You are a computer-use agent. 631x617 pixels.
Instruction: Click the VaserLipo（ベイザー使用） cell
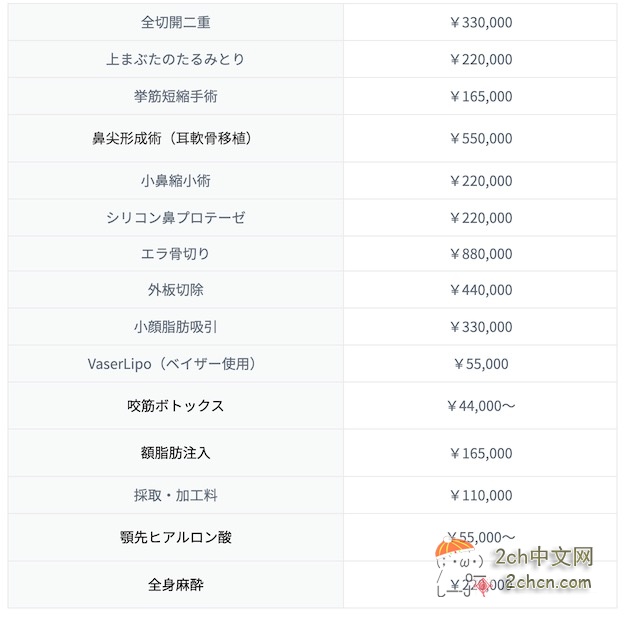pyautogui.click(x=175, y=364)
